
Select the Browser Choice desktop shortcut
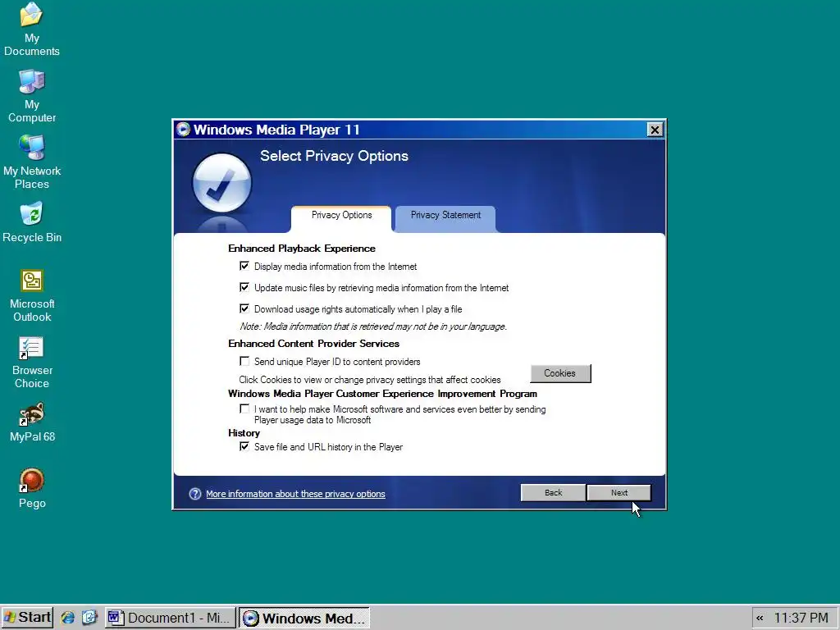(x=32, y=362)
